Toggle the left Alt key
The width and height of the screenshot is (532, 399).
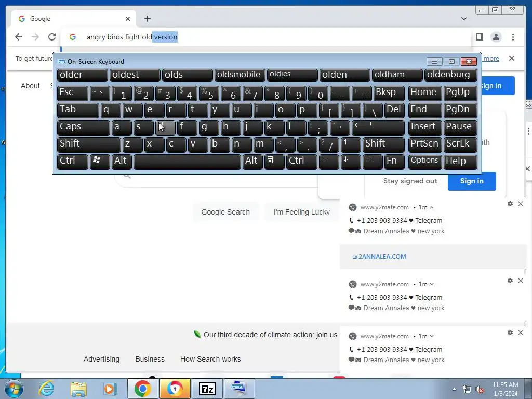122,162
